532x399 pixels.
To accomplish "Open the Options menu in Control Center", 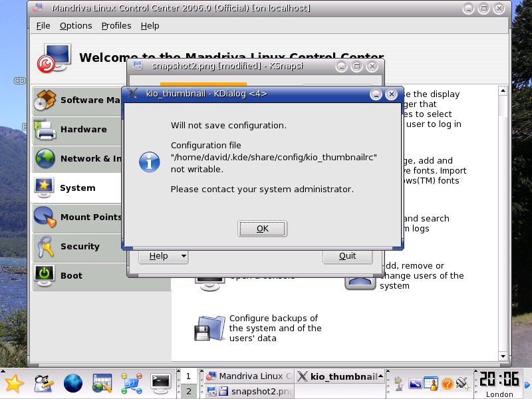I will click(x=76, y=26).
